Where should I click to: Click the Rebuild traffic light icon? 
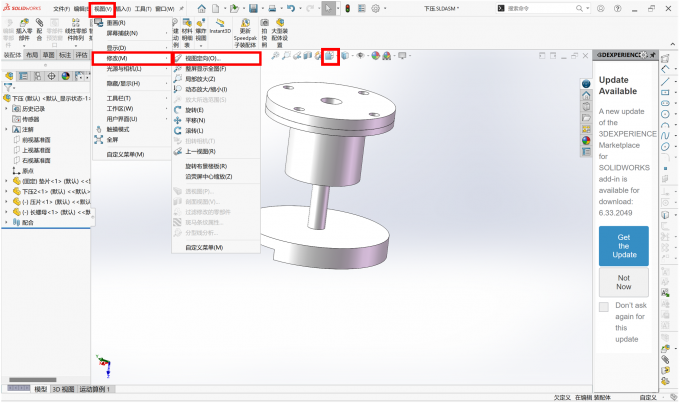tap(347, 8)
